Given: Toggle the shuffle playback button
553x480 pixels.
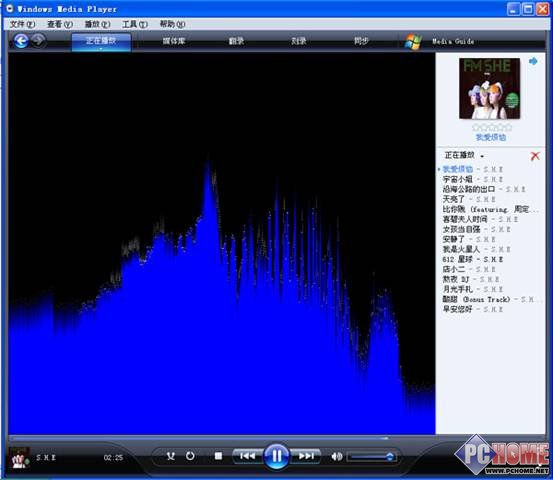Looking at the screenshot, I should click(171, 456).
